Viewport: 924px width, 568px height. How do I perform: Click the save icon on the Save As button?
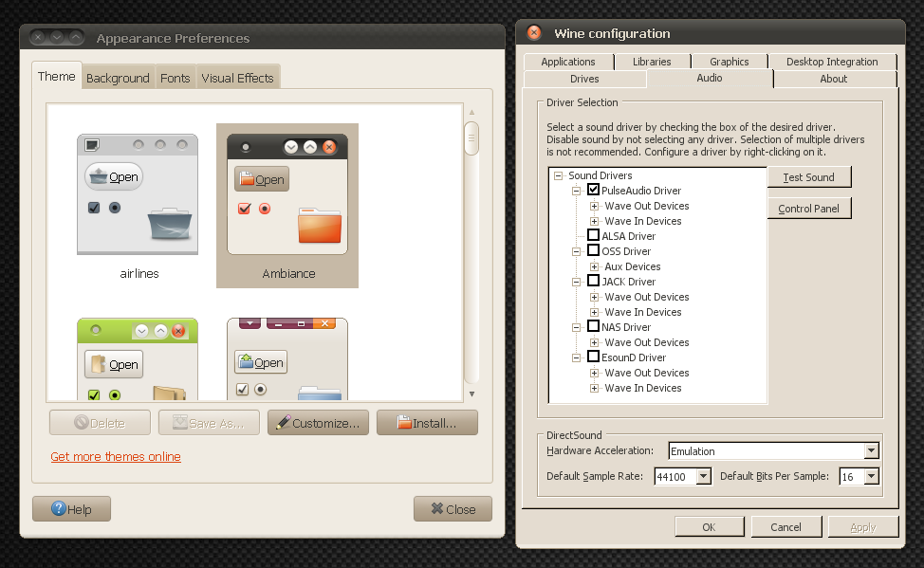[180, 422]
